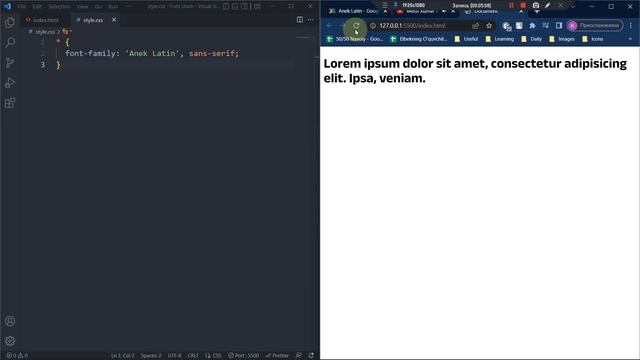This screenshot has width=640, height=360.
Task: Share this page from address bar
Action: tap(476, 26)
